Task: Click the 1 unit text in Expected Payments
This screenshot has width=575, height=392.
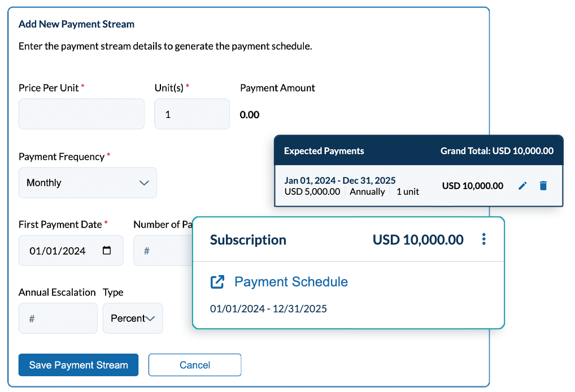Action: click(408, 192)
